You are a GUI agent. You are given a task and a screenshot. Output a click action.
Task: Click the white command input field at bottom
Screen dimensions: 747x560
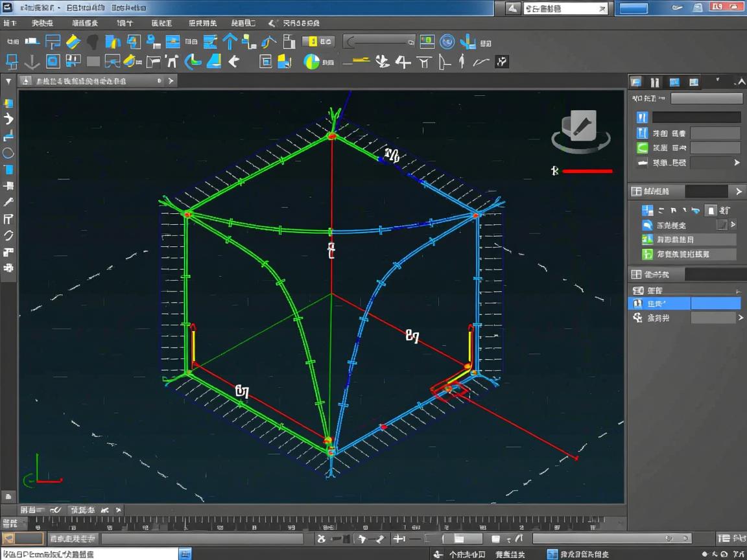(89, 554)
